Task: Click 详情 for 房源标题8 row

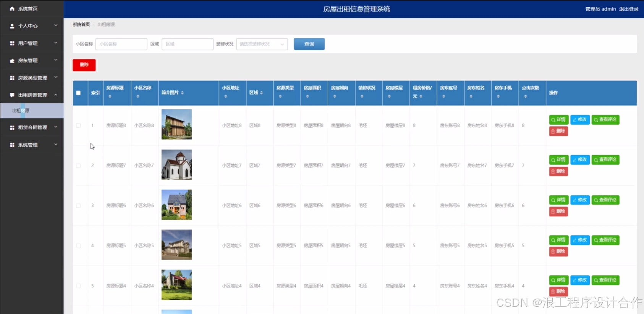Action: coord(559,120)
